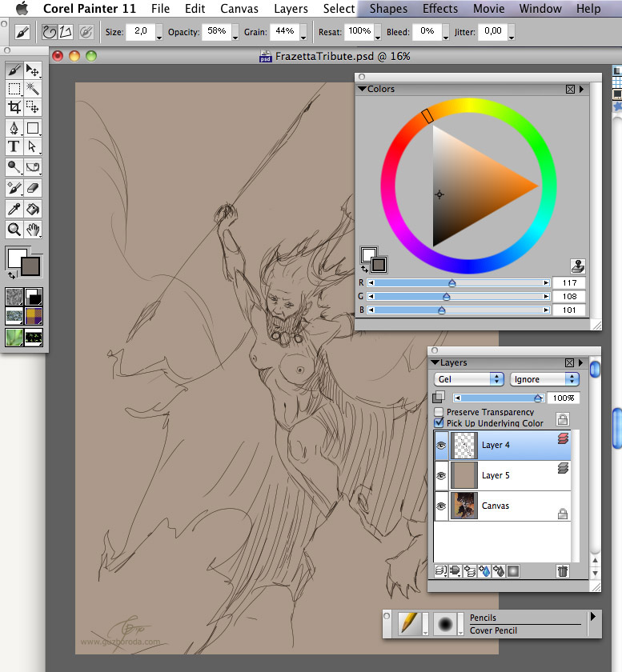Select the Magic Wand tool
The height and width of the screenshot is (672, 622).
33,89
